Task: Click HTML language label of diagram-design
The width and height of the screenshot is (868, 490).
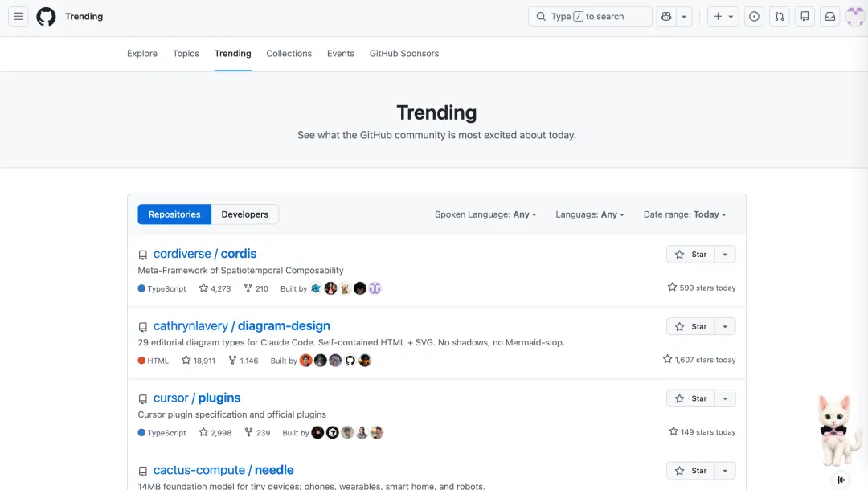Action: (154, 361)
